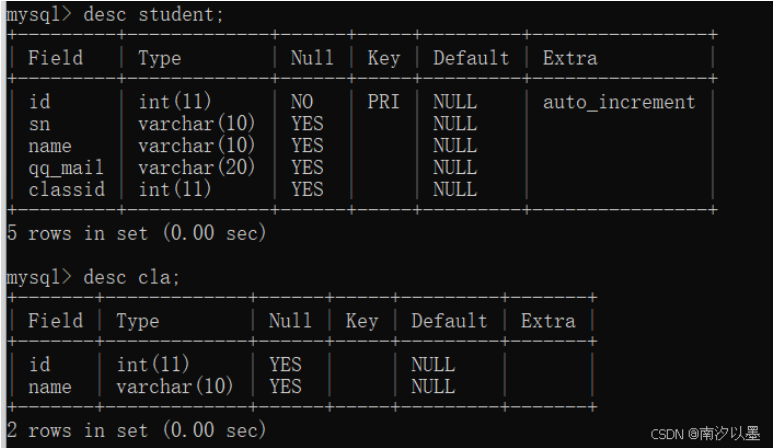Click the CSDN author watermark
Image resolution: width=773 pixels, height=448 pixels.
[705, 434]
